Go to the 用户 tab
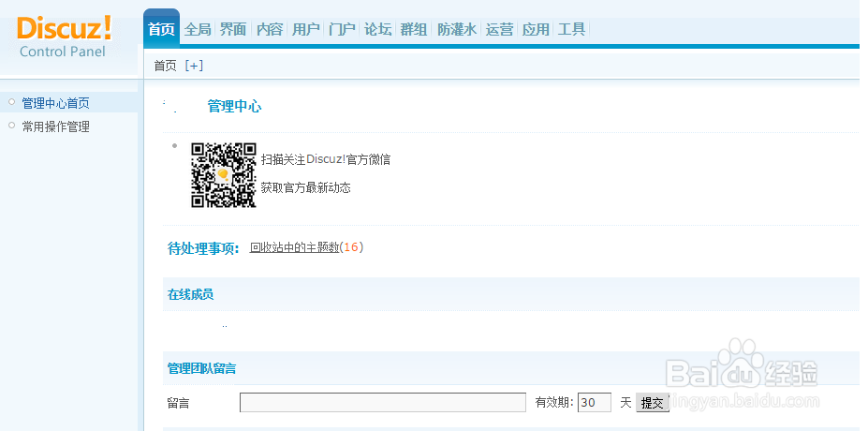Viewport: 868px width, 431px height. 306,29
